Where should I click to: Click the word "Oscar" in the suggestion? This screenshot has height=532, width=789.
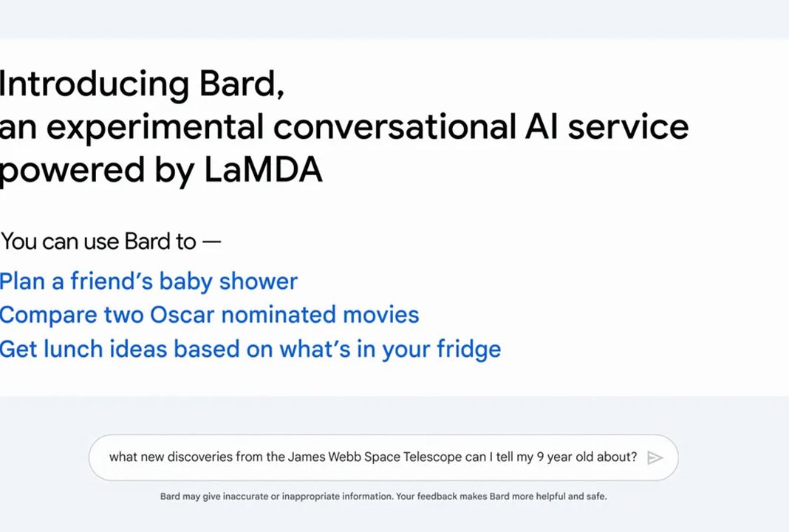coord(182,315)
